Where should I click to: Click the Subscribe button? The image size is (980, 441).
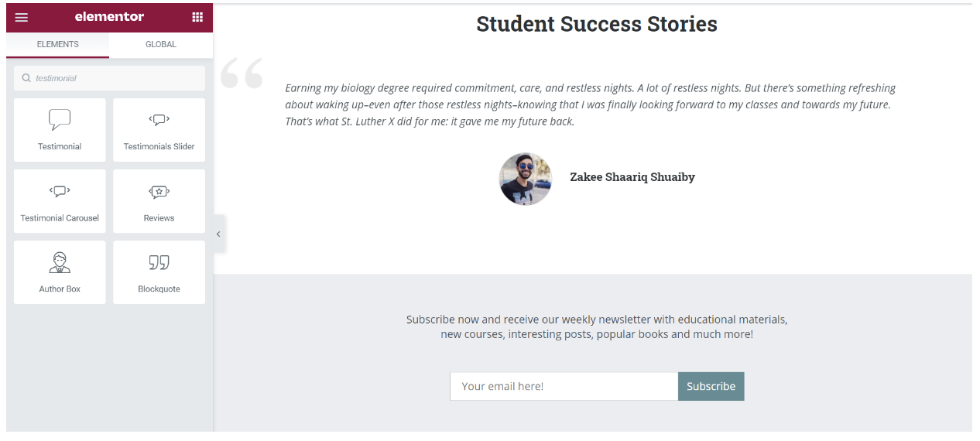point(711,386)
